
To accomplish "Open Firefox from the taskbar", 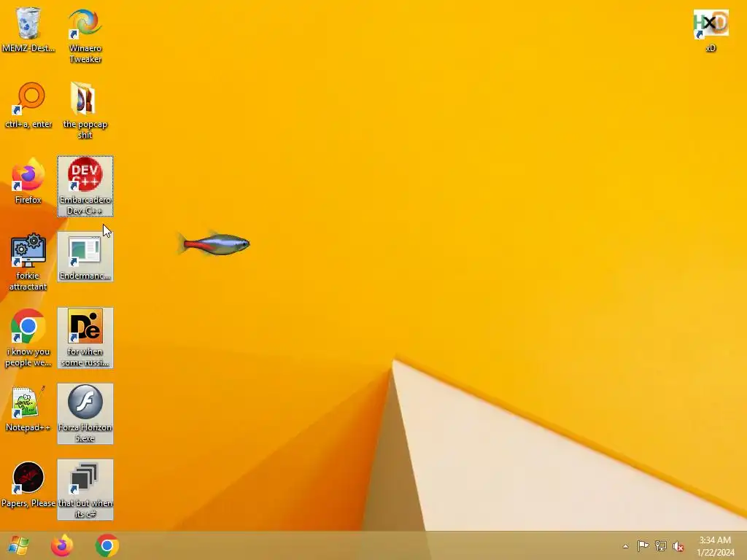I will tap(62, 545).
